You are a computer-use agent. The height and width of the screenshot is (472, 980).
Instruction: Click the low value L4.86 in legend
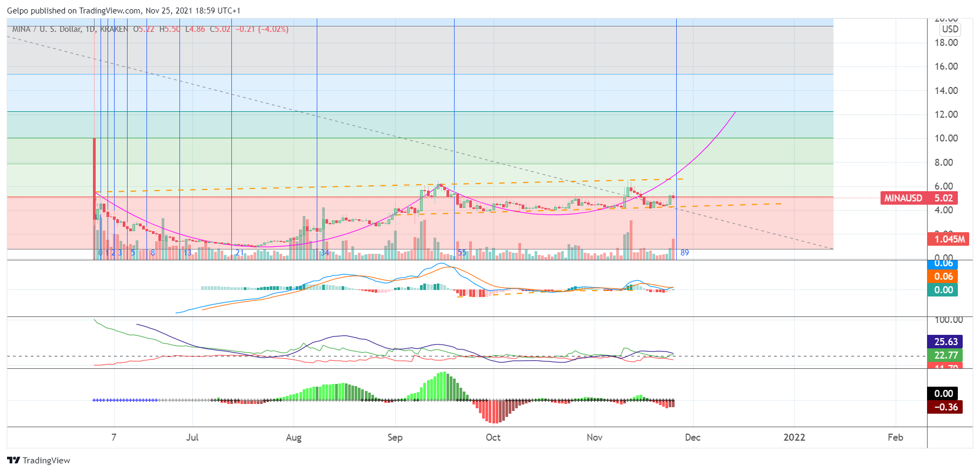click(195, 29)
